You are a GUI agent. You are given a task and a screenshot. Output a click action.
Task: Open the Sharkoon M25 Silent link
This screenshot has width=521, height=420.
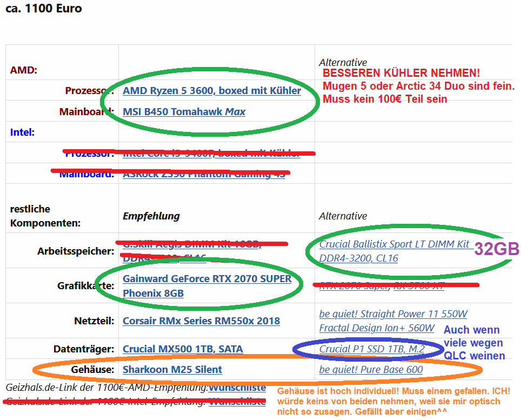[x=172, y=370]
